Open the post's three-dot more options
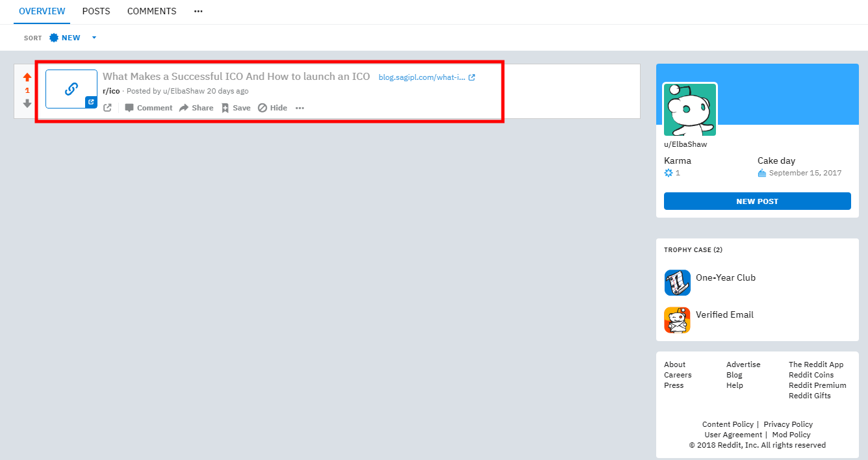The image size is (868, 460). [300, 108]
